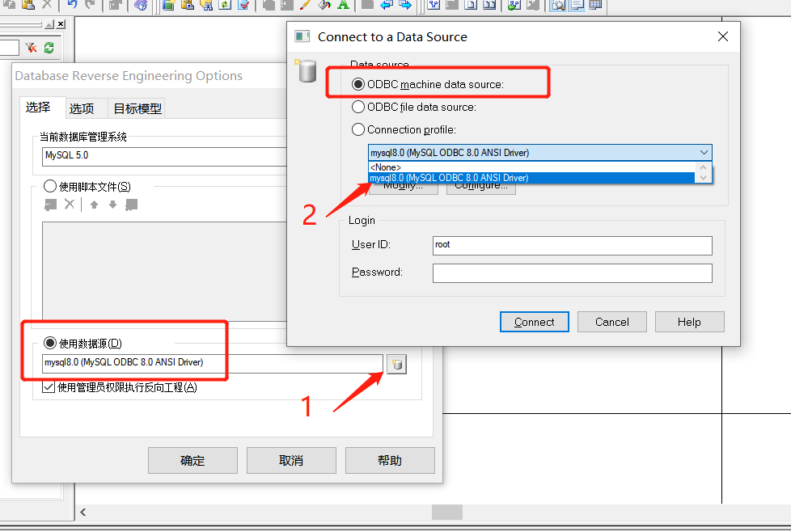
Task: Click the 确定 button
Action: coord(192,460)
